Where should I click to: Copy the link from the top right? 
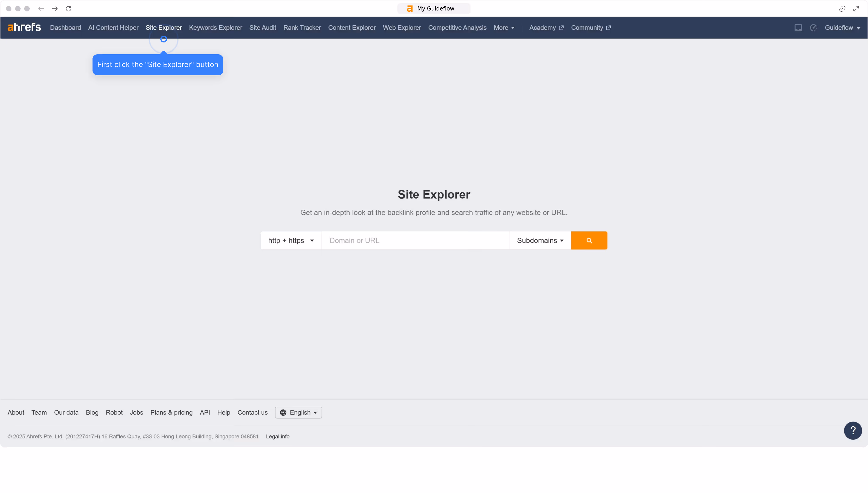842,9
